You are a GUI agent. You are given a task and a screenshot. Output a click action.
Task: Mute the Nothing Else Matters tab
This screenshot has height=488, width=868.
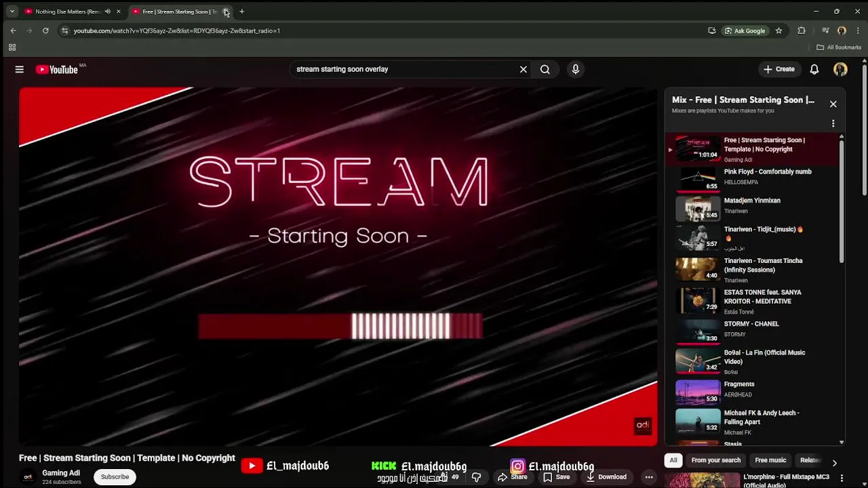107,12
